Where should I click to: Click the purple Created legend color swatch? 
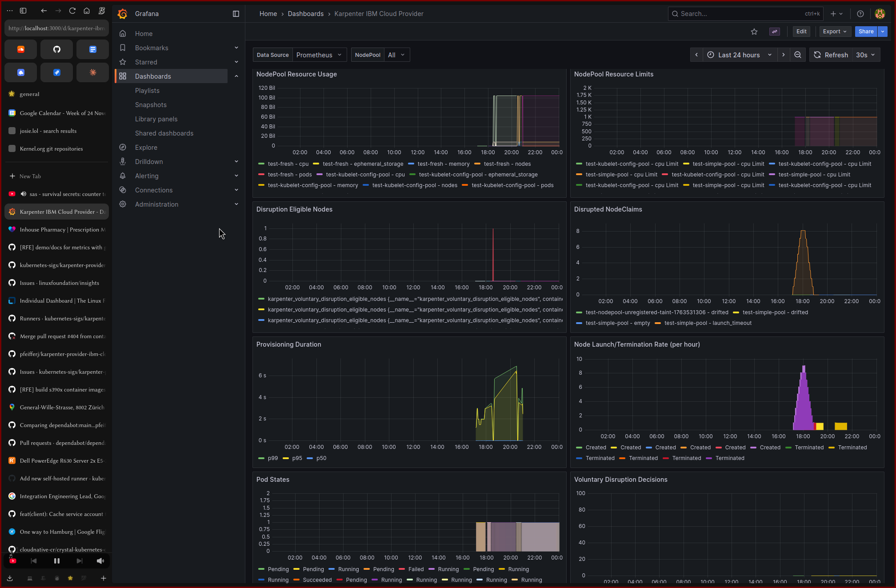tap(753, 448)
